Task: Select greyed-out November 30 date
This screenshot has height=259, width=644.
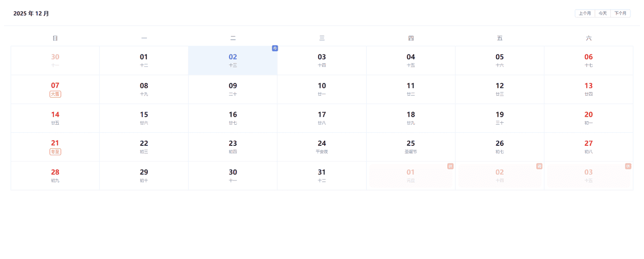Action: [55, 60]
